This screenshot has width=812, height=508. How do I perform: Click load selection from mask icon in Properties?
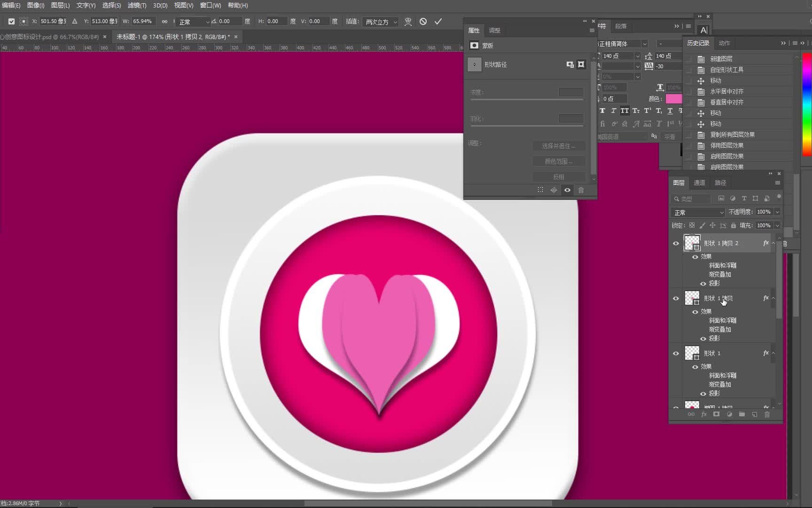tap(540, 190)
